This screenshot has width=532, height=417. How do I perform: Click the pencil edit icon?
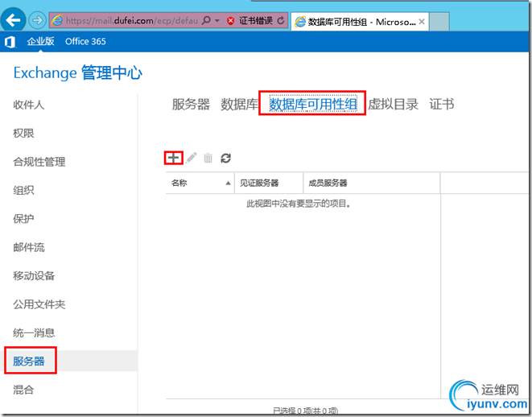(x=191, y=158)
